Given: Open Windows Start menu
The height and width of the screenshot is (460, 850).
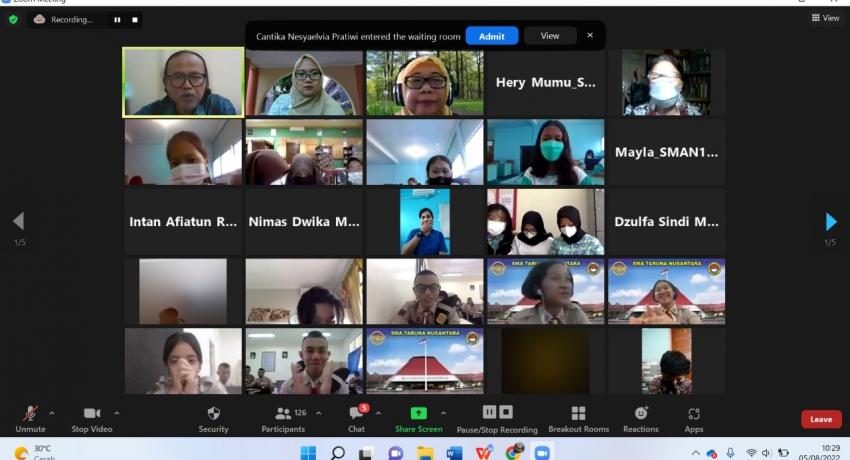Looking at the screenshot, I should [308, 452].
